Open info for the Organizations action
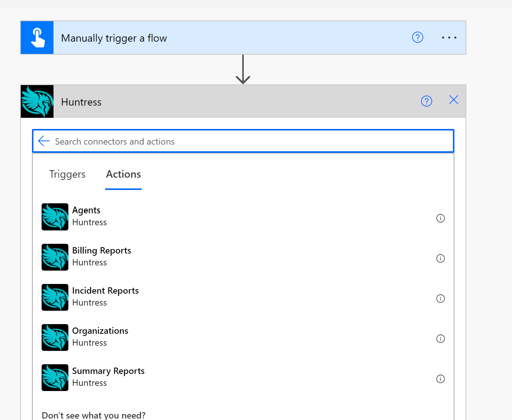The image size is (512, 420). tap(440, 339)
